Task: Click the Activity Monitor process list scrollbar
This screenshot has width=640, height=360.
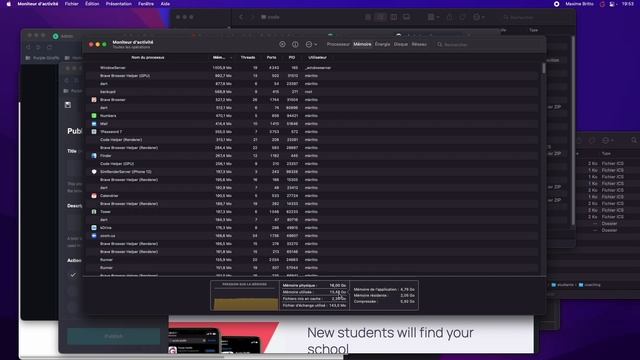Action: tap(543, 69)
